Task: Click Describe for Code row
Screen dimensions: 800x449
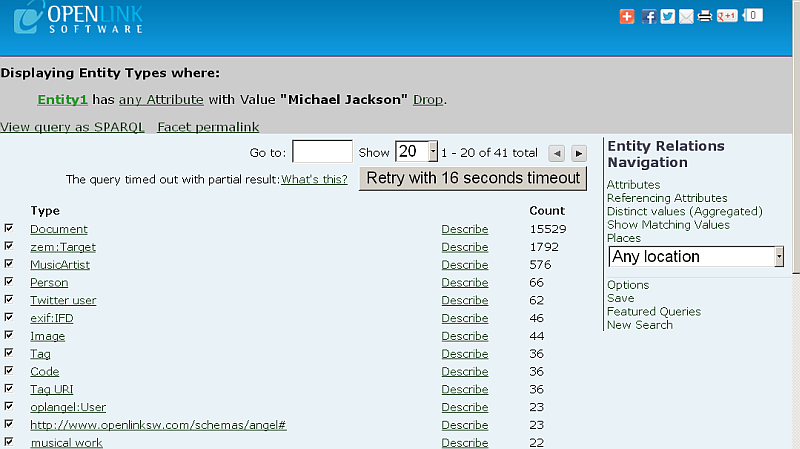Action: point(465,371)
